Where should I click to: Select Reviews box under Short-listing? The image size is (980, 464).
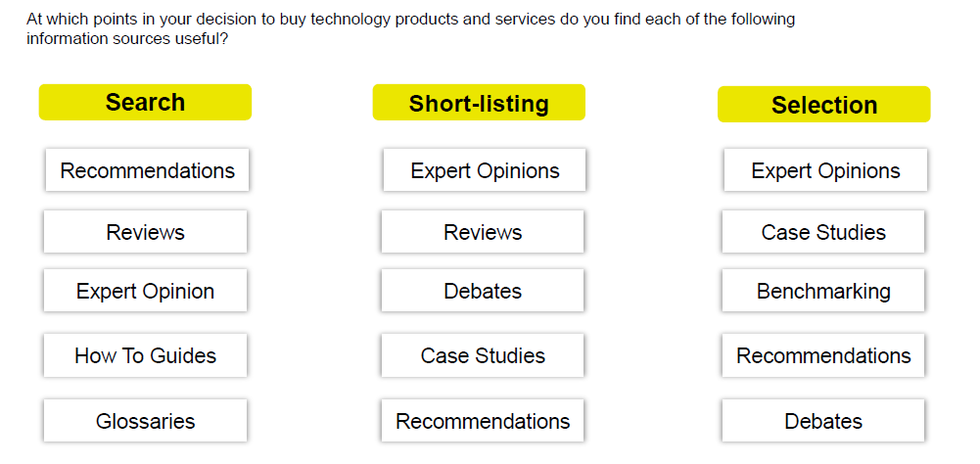pos(483,232)
